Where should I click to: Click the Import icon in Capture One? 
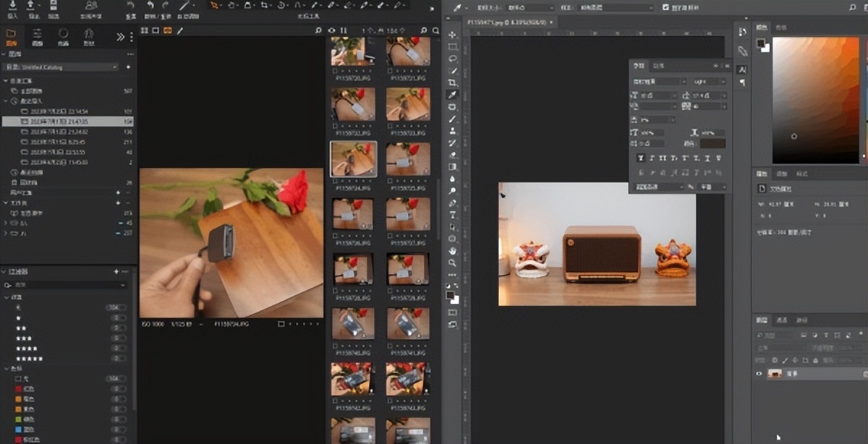coord(12,9)
